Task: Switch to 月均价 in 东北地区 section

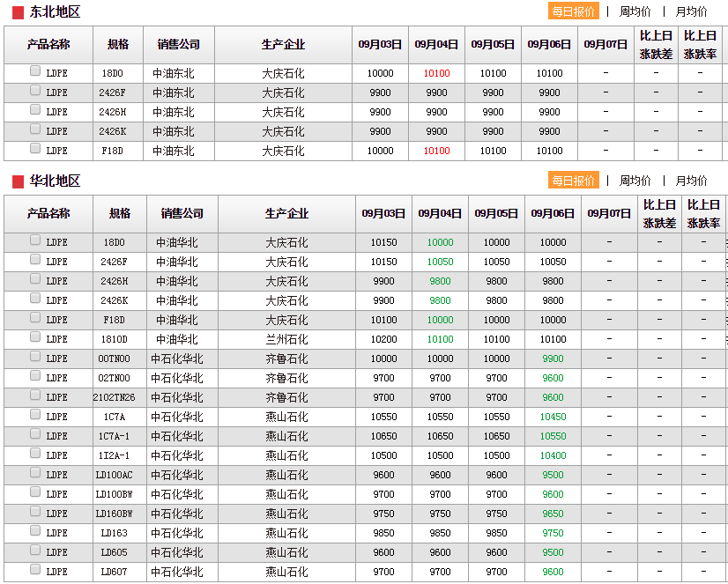Action: coord(691,11)
